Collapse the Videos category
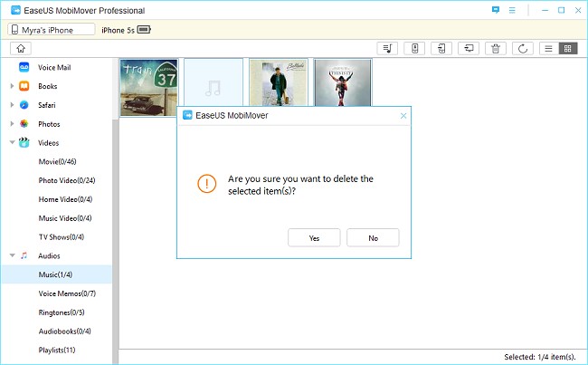The image size is (588, 365). point(12,142)
